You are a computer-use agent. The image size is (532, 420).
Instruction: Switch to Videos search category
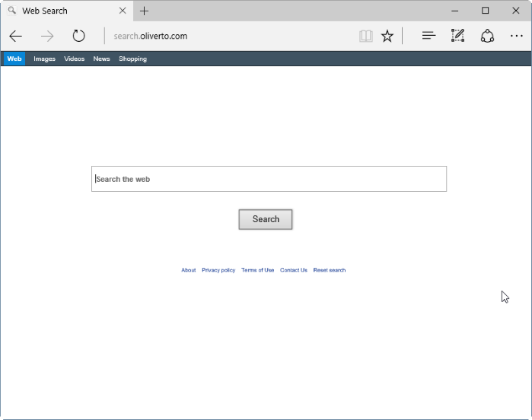click(75, 59)
